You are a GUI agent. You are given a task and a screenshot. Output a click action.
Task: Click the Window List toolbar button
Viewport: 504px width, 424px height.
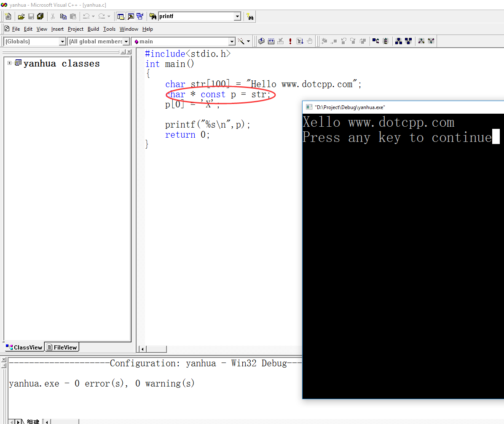[140, 16]
